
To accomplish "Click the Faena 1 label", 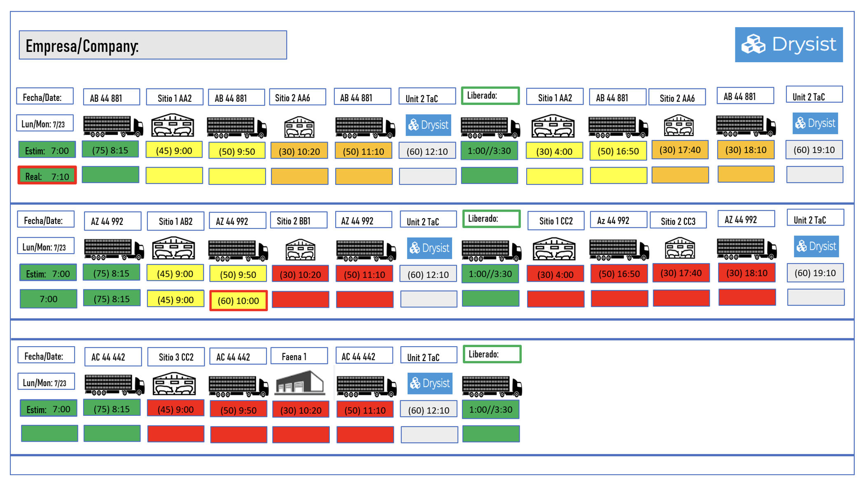I will point(299,357).
